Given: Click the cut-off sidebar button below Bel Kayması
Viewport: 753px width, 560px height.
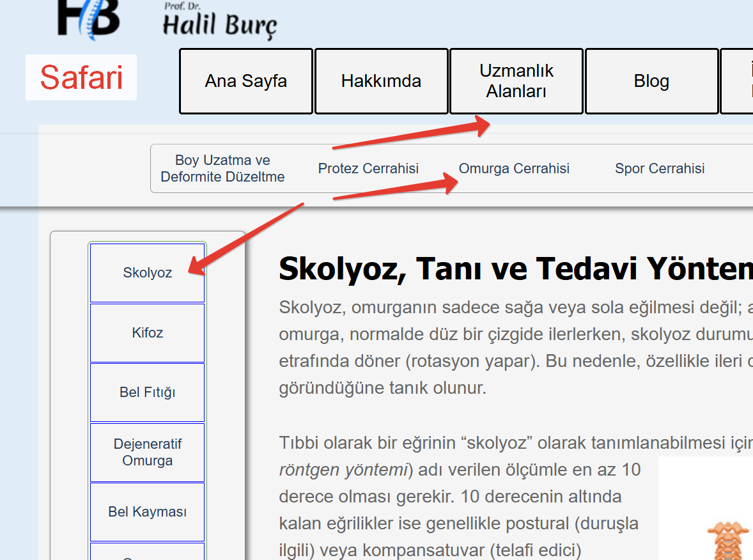Looking at the screenshot, I should [147, 552].
